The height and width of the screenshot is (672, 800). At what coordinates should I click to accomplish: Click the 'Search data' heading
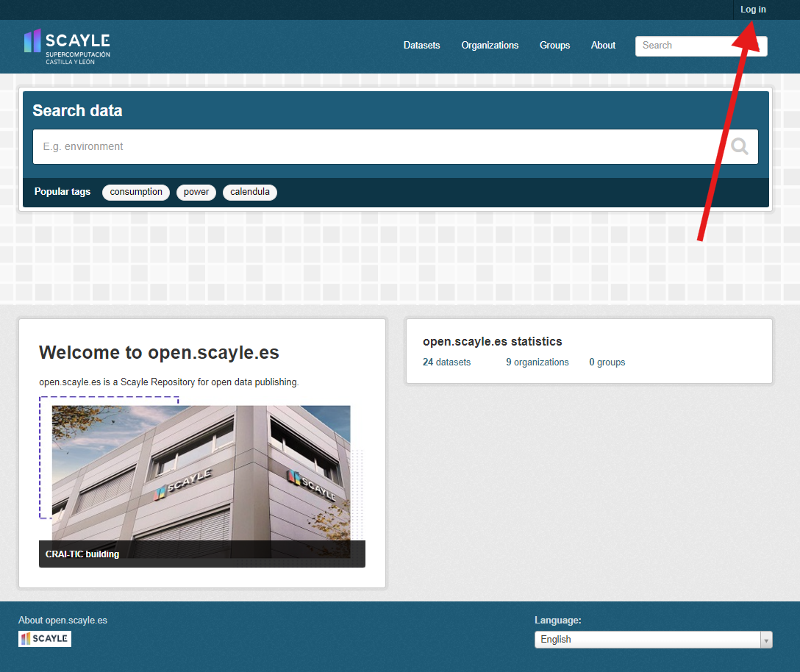(x=77, y=111)
